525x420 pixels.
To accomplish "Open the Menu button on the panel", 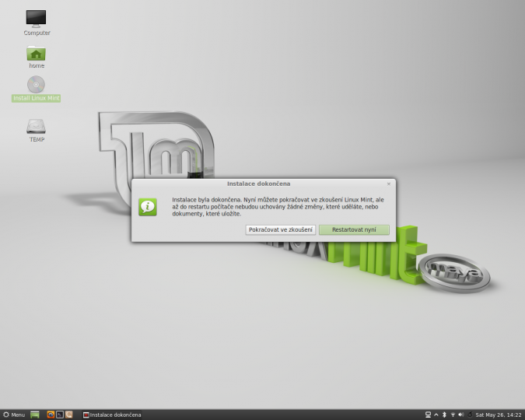I will [x=14, y=415].
